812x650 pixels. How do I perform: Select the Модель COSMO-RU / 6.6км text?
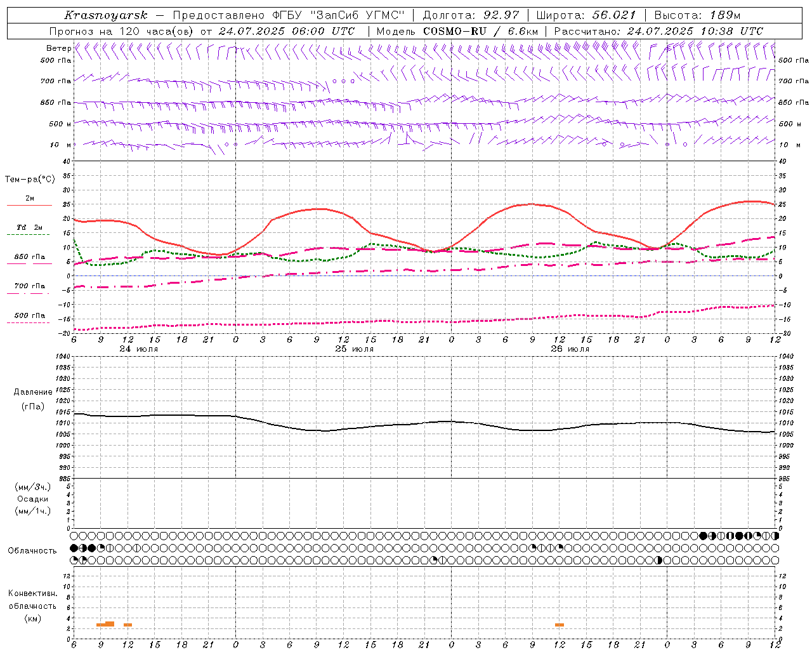coord(457,31)
